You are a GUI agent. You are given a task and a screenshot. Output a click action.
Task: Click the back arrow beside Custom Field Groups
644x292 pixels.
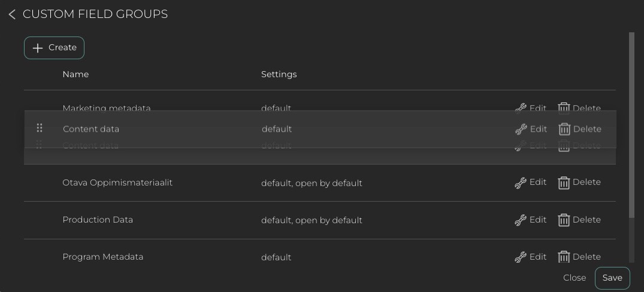[x=12, y=14]
